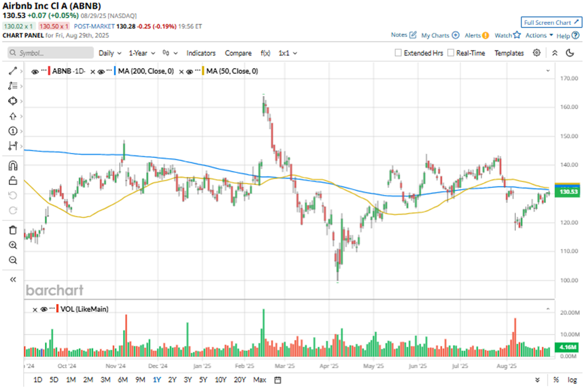The width and height of the screenshot is (587, 392).
Task: Collapse the drawing tools sidebar
Action: click(12, 280)
